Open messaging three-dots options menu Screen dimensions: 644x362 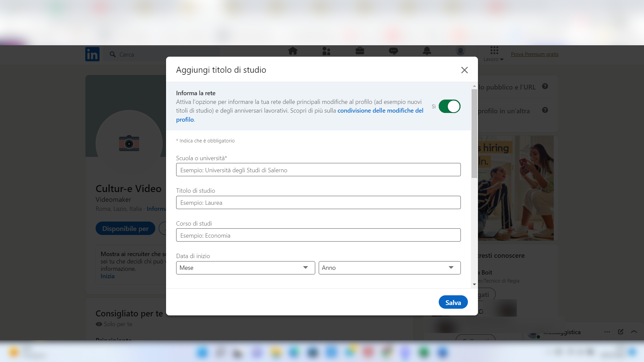coord(607,331)
